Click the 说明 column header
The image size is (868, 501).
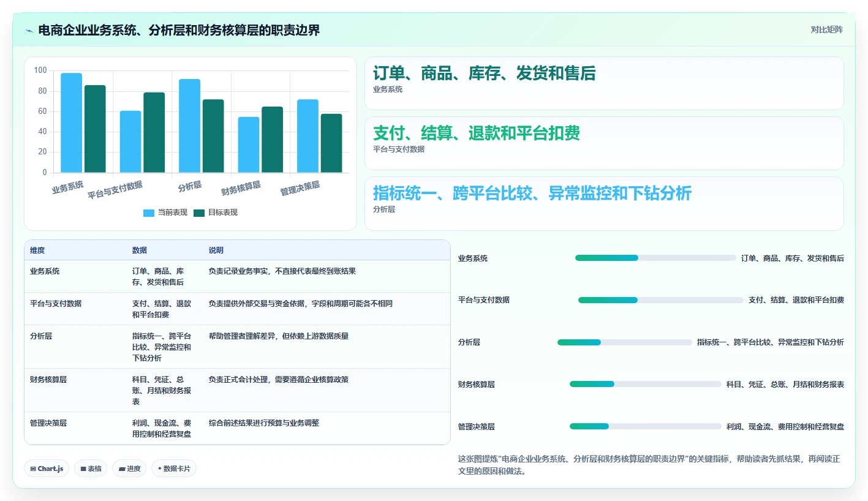point(216,250)
